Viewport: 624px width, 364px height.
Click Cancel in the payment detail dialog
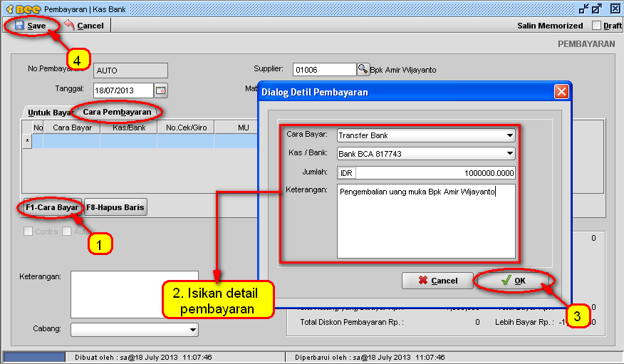click(x=438, y=281)
